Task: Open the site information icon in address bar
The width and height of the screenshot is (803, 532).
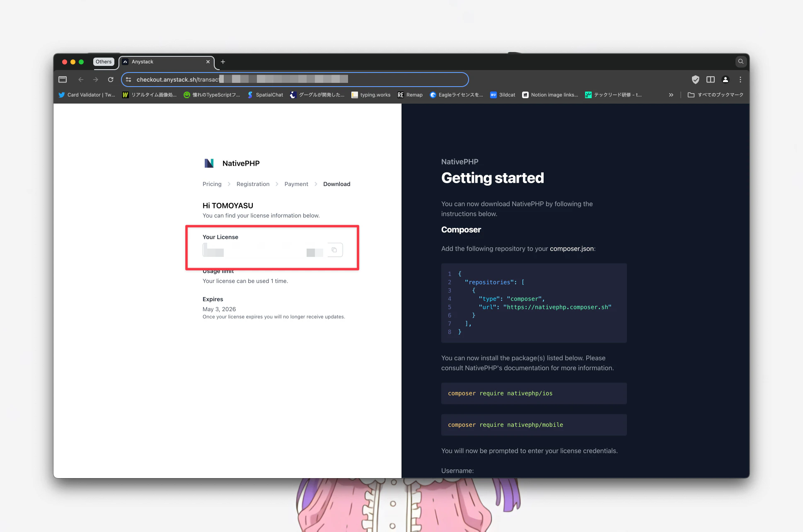Action: coord(128,80)
